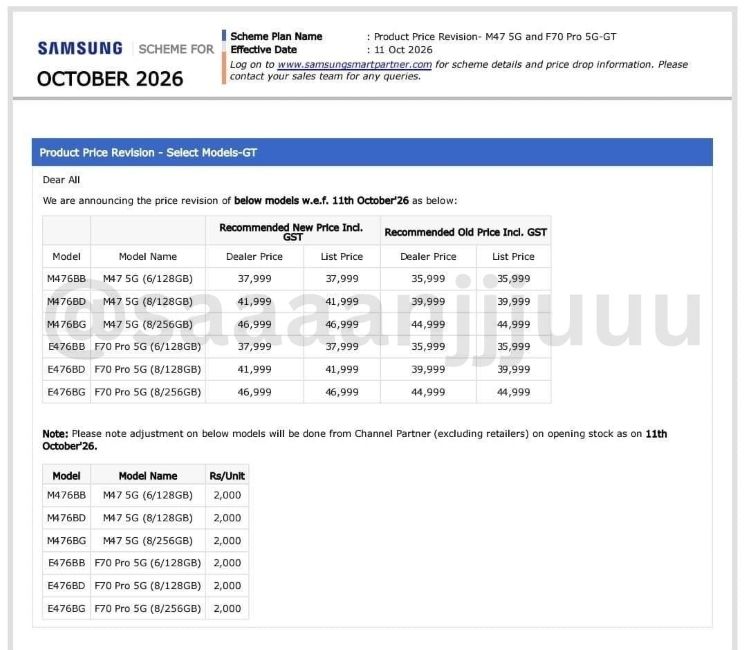Click scheme name 'Product Price Revision- M47 5G and F70 Pro 5G-GT'
The image size is (747, 650).
(x=495, y=36)
